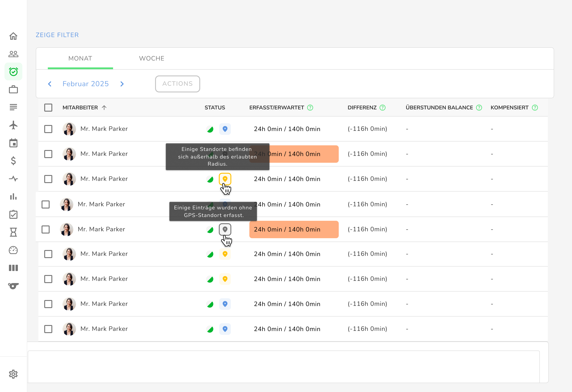Go to next month with right chevron
This screenshot has height=392, width=572.
coord(122,84)
